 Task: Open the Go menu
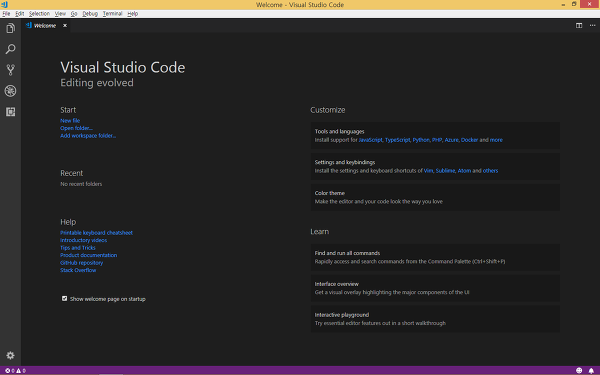(x=74, y=13)
